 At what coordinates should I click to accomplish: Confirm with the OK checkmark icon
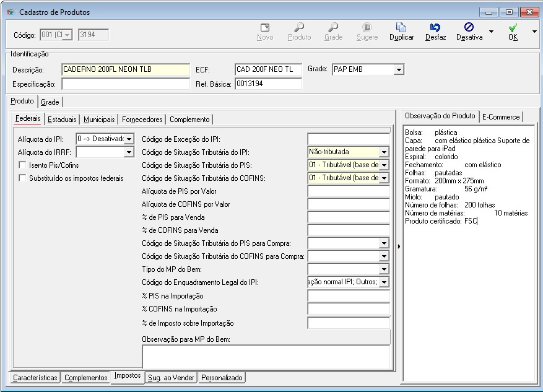[513, 27]
